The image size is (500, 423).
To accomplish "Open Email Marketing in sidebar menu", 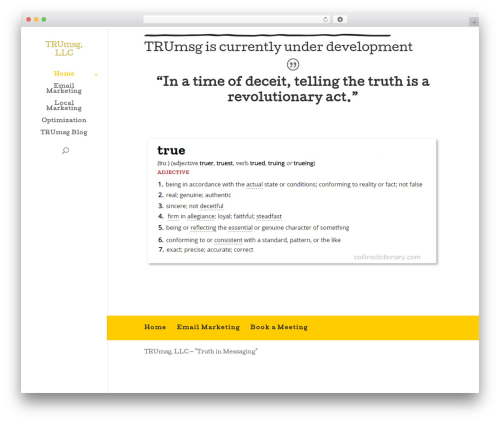I will [64, 88].
